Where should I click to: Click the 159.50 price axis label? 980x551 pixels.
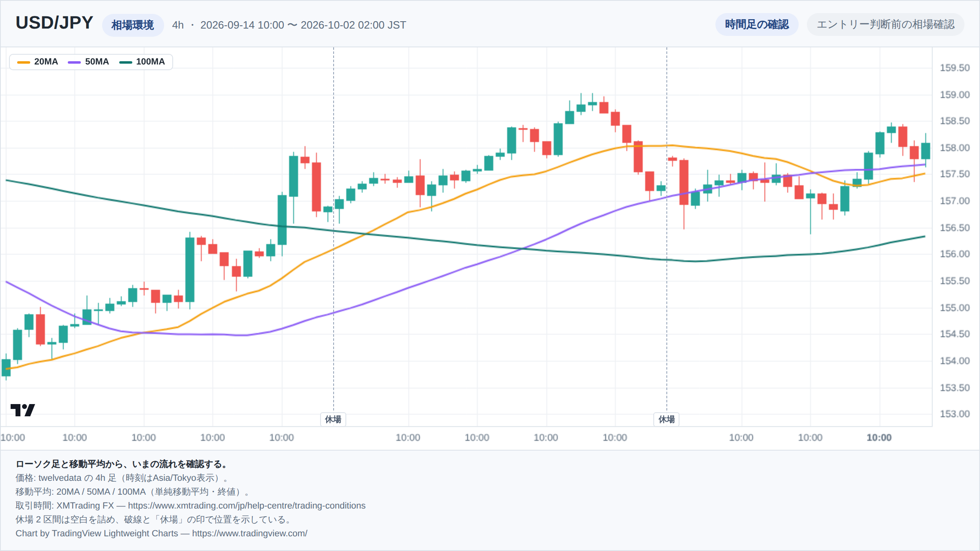(x=955, y=68)
